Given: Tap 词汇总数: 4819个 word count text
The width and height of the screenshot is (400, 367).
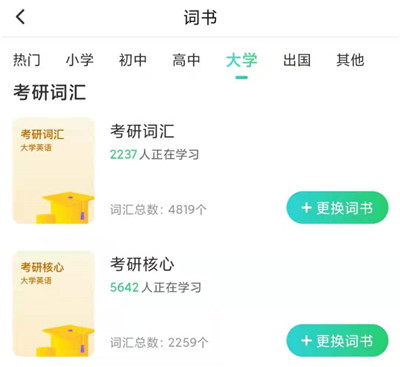Looking at the screenshot, I should pos(158,210).
